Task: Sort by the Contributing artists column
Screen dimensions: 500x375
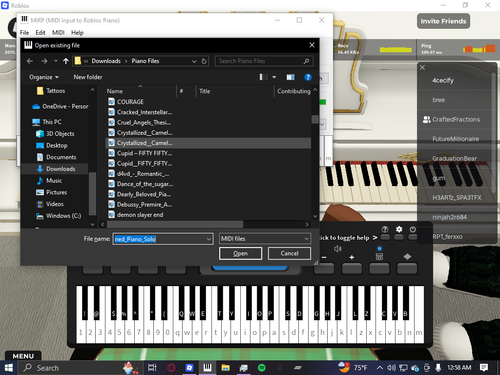Action: 294,91
